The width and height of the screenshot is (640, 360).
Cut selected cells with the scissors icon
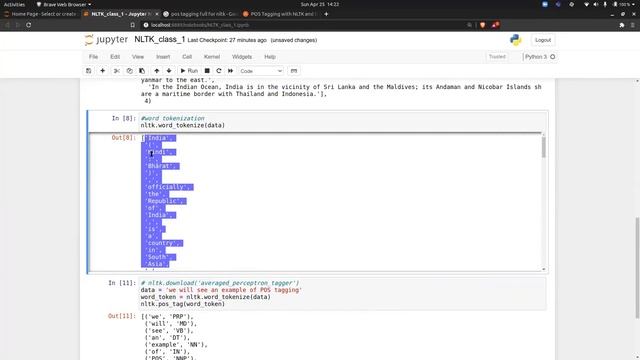(x=117, y=71)
